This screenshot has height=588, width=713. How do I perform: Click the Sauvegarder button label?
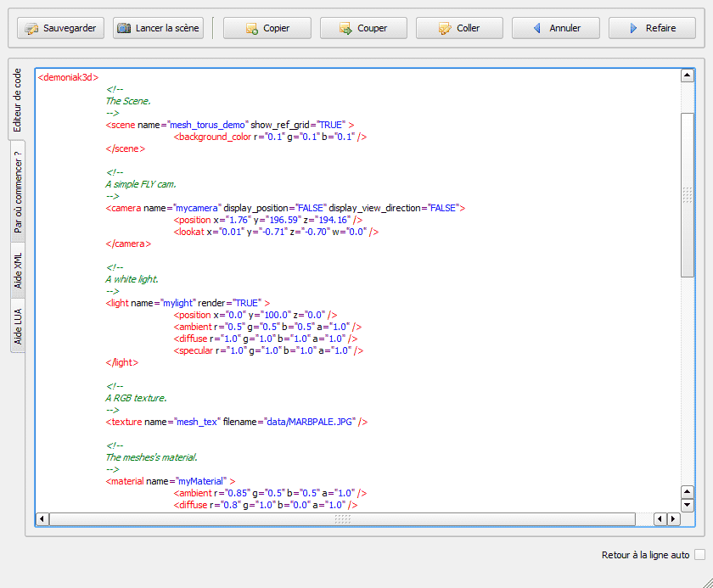click(x=70, y=28)
